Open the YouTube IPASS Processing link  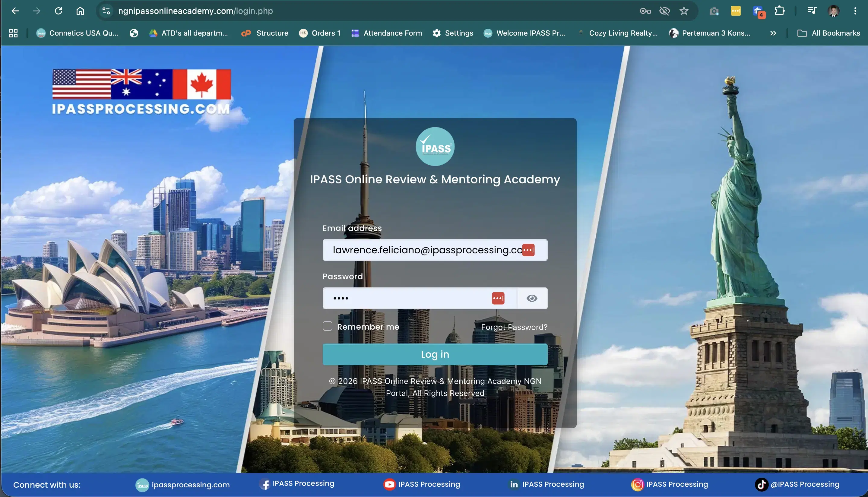tap(422, 484)
